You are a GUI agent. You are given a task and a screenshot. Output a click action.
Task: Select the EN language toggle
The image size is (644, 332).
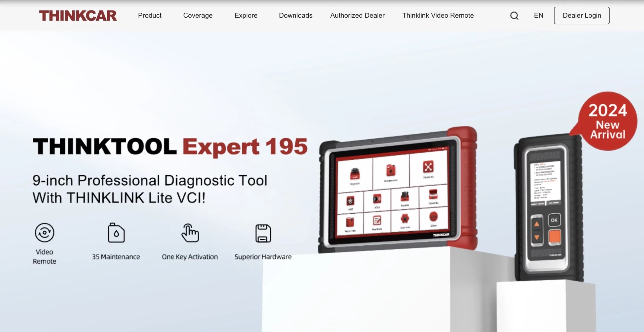tap(538, 15)
